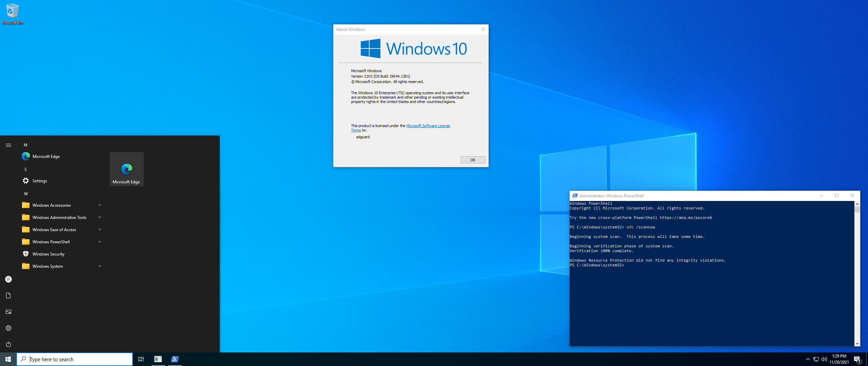Click the taskbar clock and date
This screenshot has width=868, height=366.
tap(839, 359)
